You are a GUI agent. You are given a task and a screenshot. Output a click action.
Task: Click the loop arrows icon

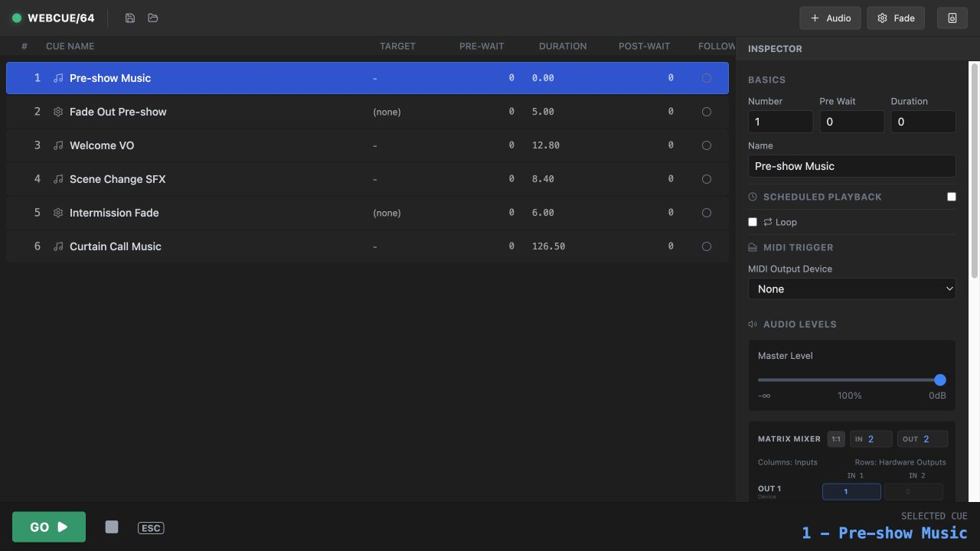point(768,222)
